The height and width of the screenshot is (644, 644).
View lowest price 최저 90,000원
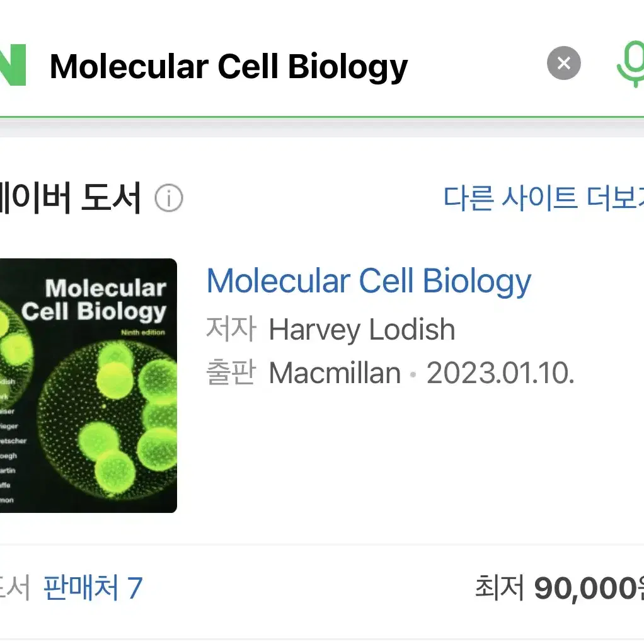point(560,588)
